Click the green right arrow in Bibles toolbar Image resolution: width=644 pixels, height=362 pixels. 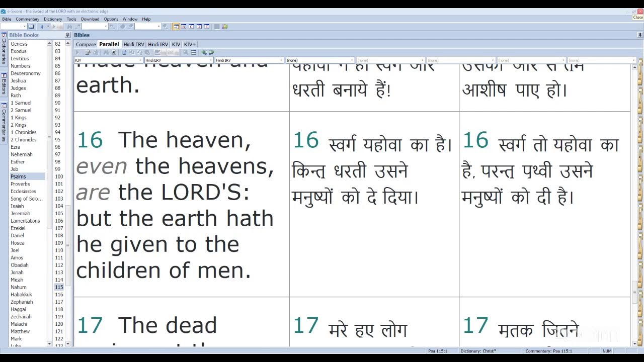pyautogui.click(x=211, y=52)
